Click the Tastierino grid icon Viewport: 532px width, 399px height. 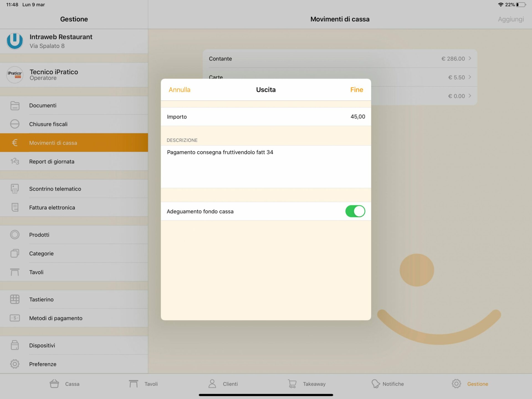click(15, 299)
